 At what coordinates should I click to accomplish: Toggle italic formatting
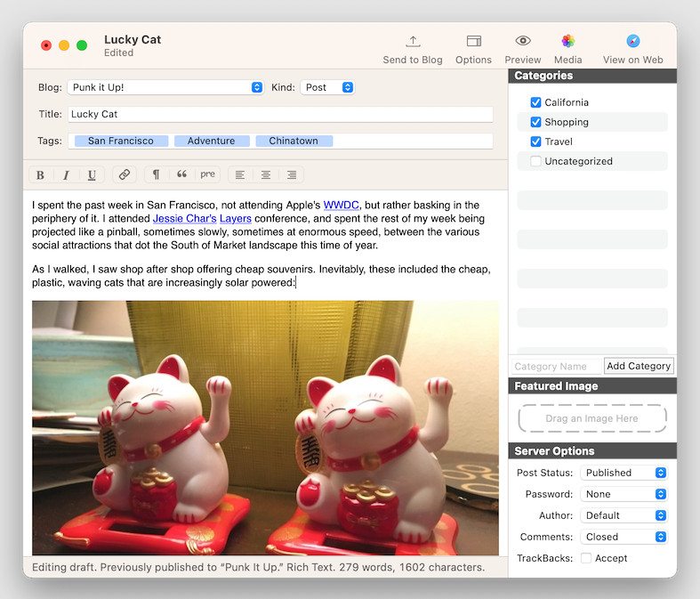[x=66, y=174]
